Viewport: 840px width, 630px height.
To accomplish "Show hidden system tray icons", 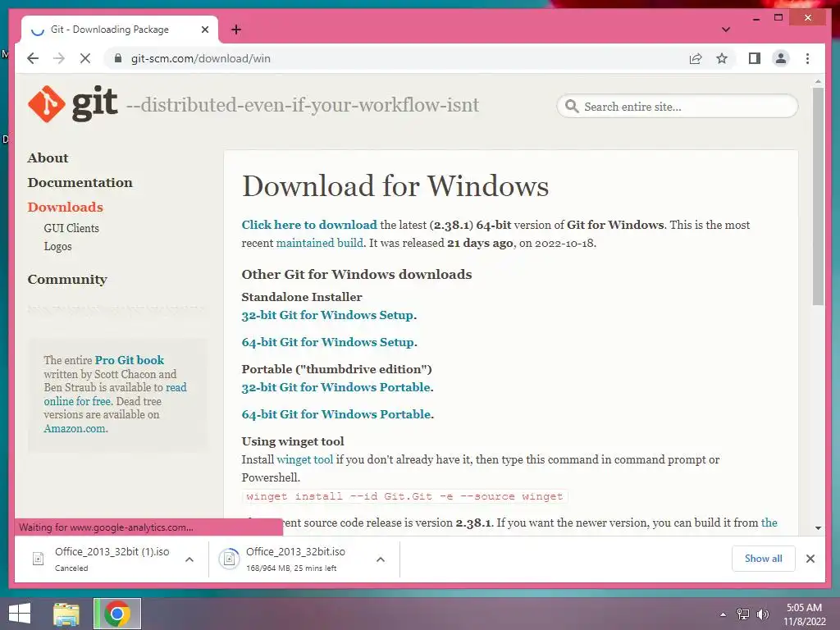I will click(724, 614).
